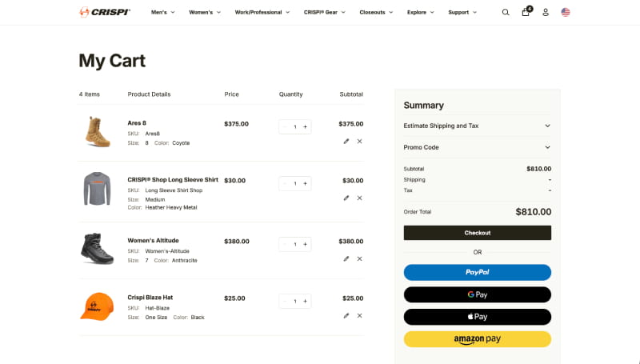Open the Closeouts menu
Viewport: 640px width, 364px height.
[376, 12]
